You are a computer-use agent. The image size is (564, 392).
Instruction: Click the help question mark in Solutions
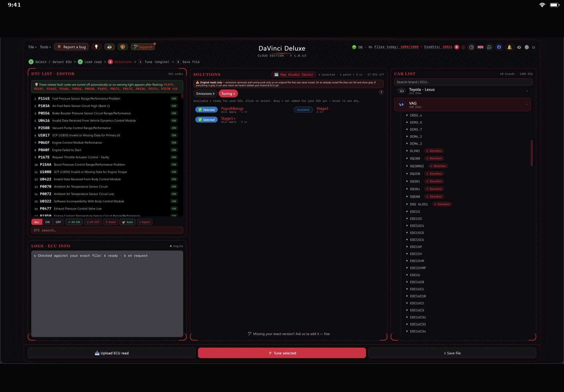381,92
